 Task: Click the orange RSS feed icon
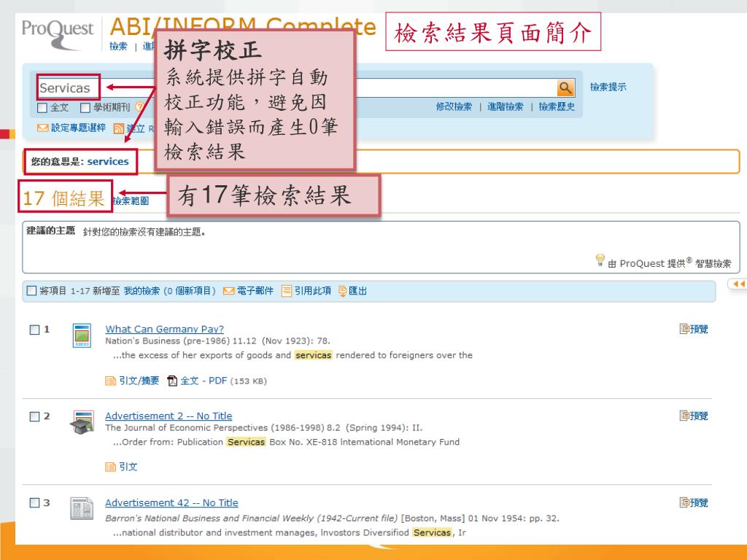tap(119, 128)
